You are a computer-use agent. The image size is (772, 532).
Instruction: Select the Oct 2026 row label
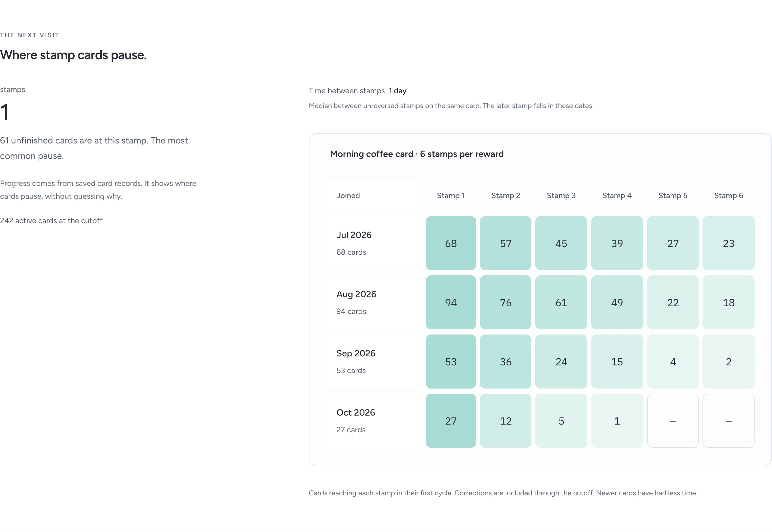(x=374, y=421)
